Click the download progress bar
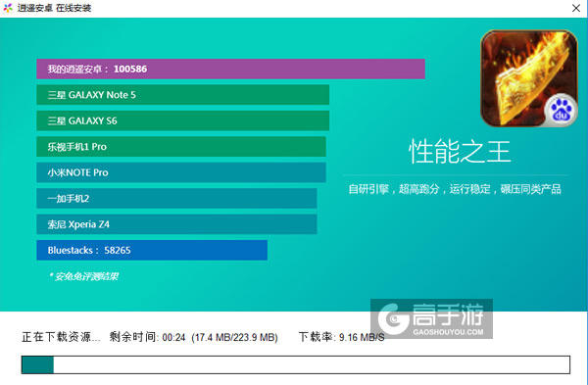This screenshot has height=385, width=588. 296,364
